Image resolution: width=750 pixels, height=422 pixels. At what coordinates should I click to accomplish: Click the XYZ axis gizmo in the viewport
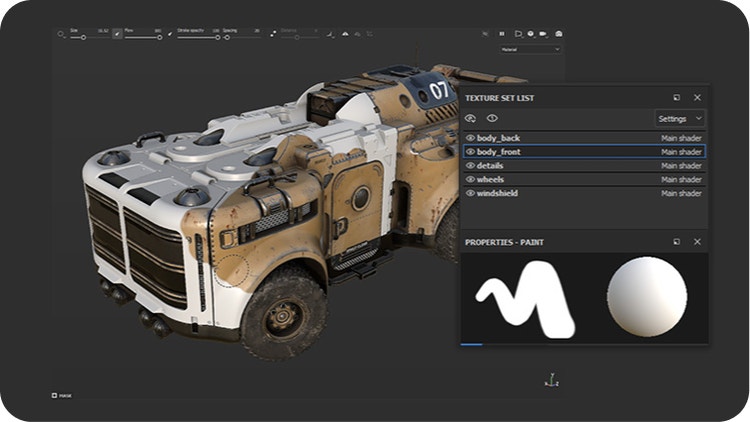pos(550,380)
